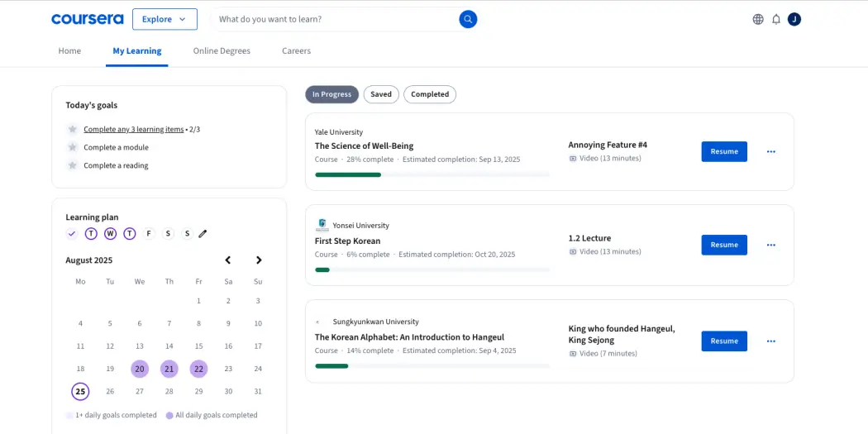Resume The Korean Alphabet course

pos(724,341)
